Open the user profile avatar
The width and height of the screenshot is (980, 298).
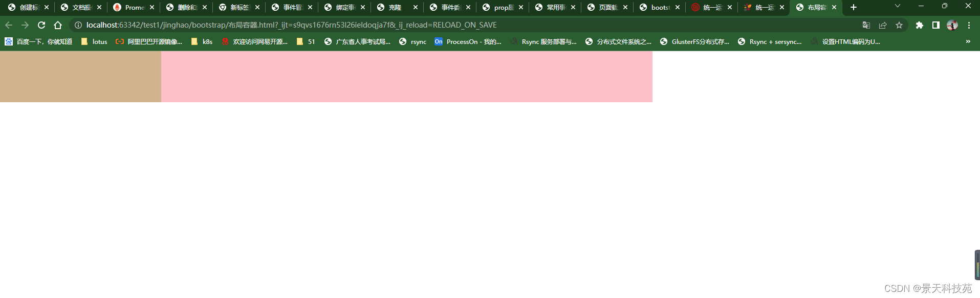pyautogui.click(x=952, y=25)
